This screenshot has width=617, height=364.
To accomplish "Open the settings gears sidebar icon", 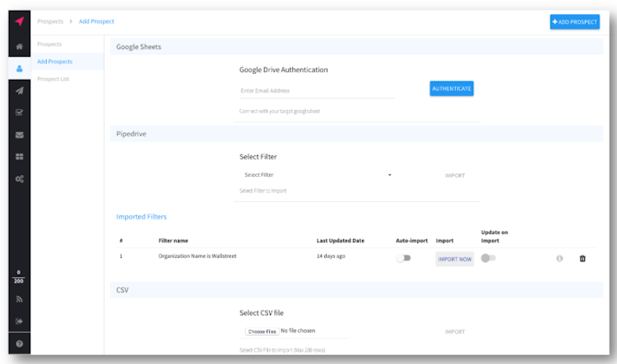I will pyautogui.click(x=19, y=179).
